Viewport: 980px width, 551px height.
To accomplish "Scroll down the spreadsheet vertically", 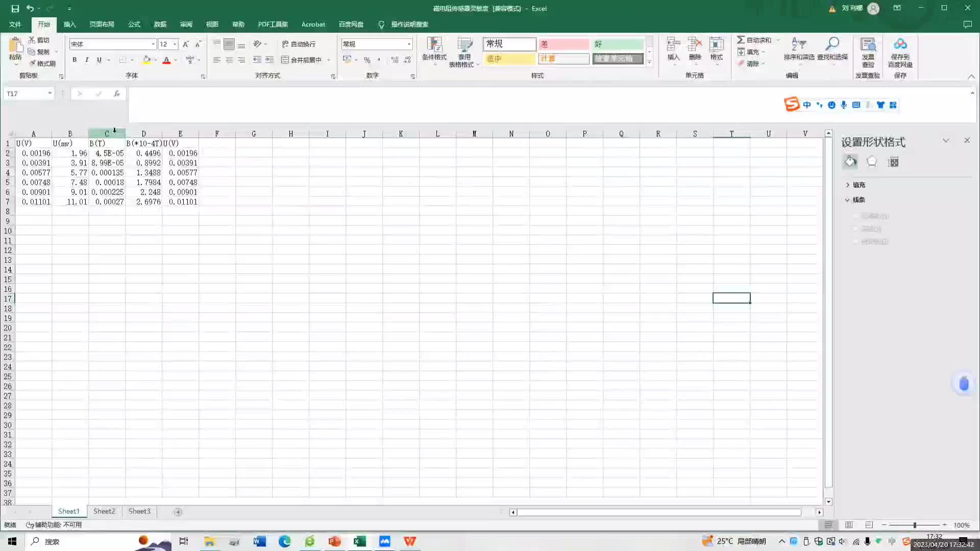I will (x=828, y=501).
